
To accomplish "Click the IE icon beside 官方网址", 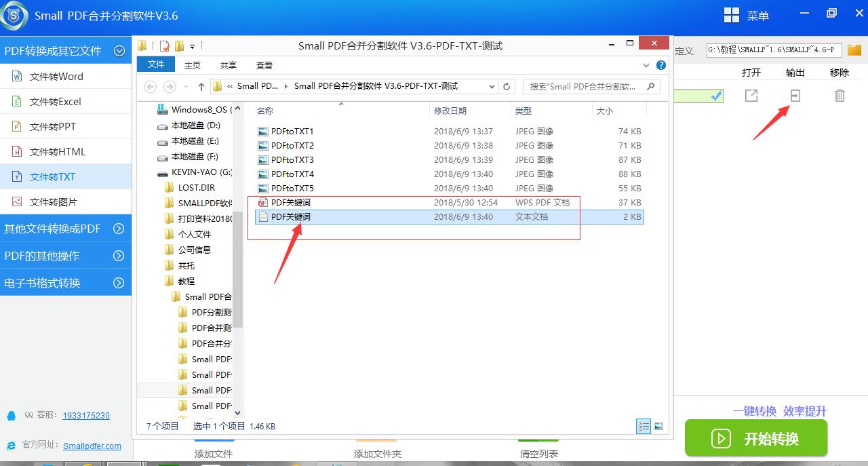I will (11, 446).
